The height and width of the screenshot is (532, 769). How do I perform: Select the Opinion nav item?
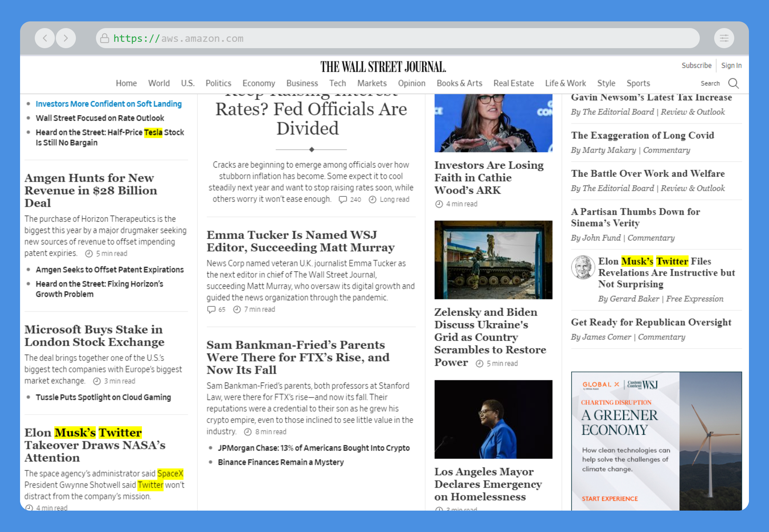(x=412, y=83)
